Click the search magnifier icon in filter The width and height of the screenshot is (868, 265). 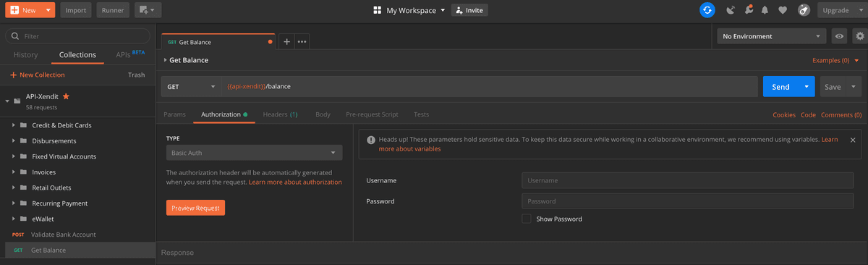(x=14, y=35)
